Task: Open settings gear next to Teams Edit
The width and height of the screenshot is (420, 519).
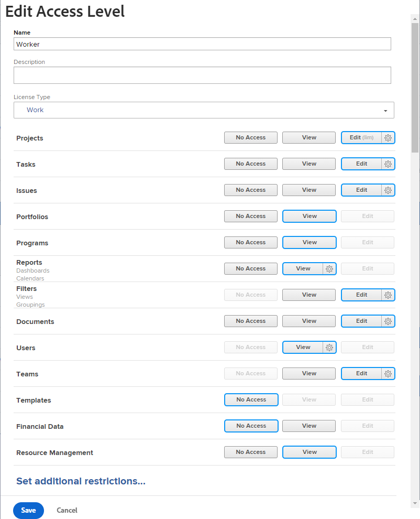Action: click(x=388, y=373)
